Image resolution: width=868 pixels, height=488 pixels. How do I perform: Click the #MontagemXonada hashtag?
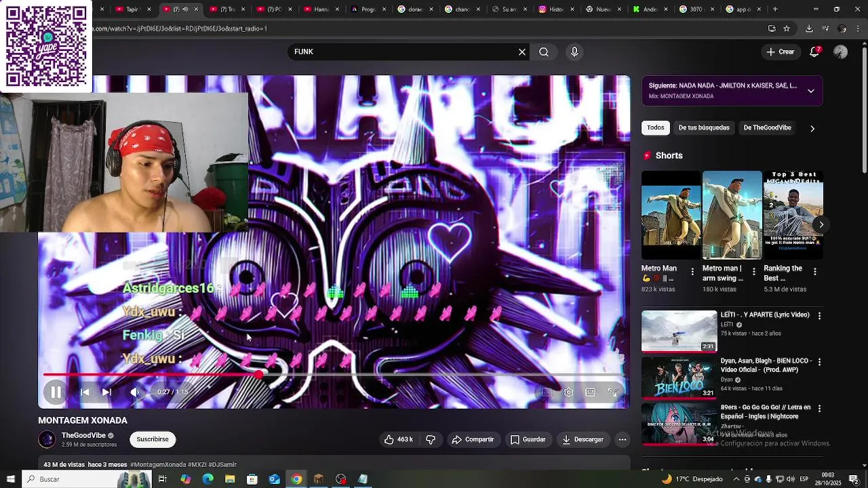pos(158,464)
